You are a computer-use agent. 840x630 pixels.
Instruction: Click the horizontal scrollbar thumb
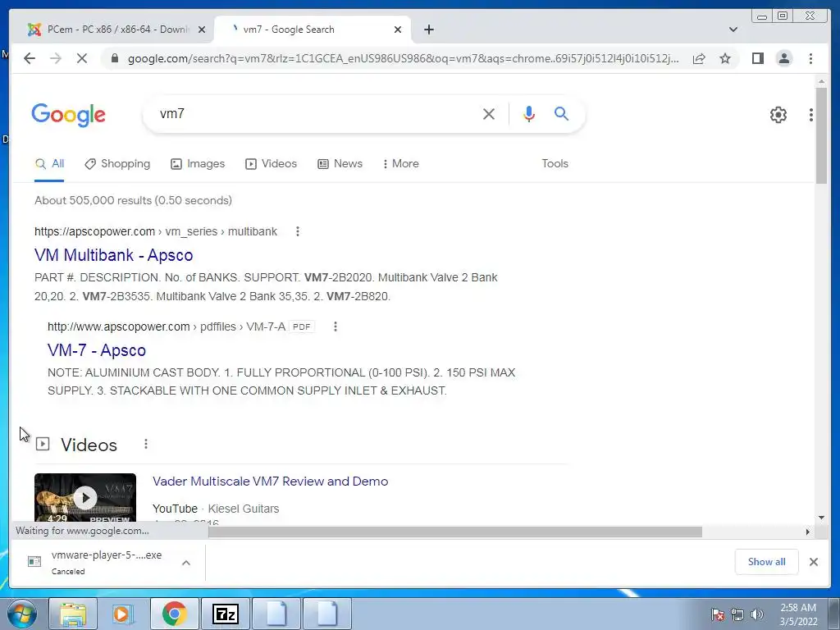(x=454, y=532)
